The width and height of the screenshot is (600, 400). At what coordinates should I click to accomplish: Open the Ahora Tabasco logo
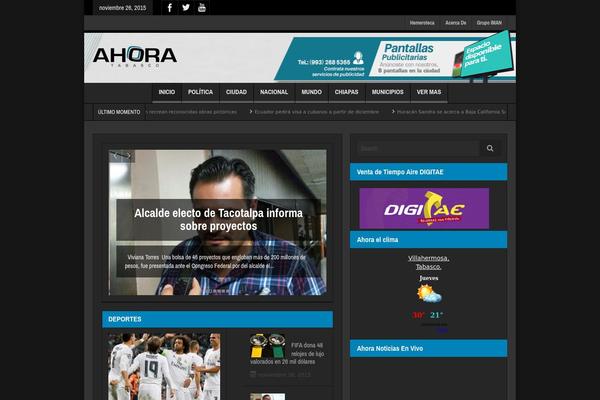[135, 57]
